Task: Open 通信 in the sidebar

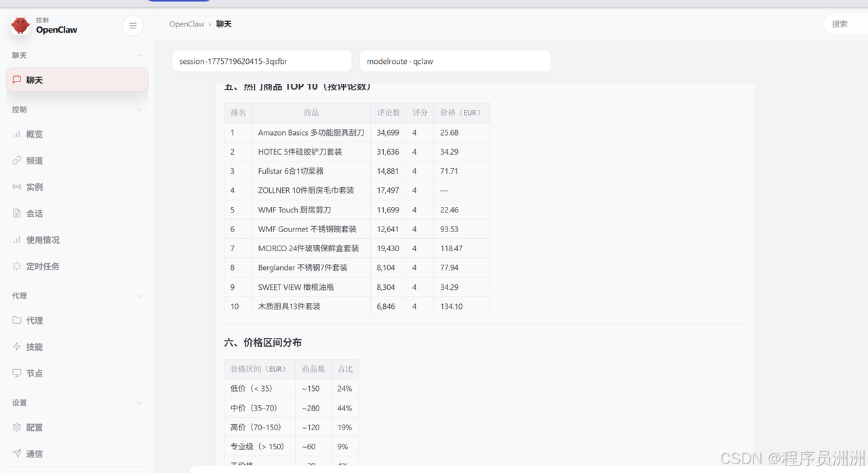Action: [x=77, y=454]
